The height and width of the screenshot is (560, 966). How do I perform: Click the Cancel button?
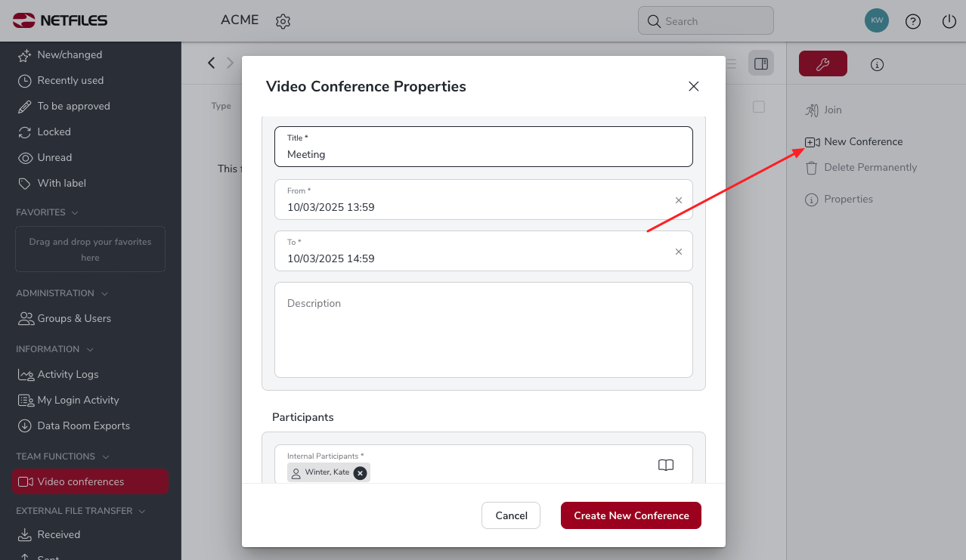511,515
